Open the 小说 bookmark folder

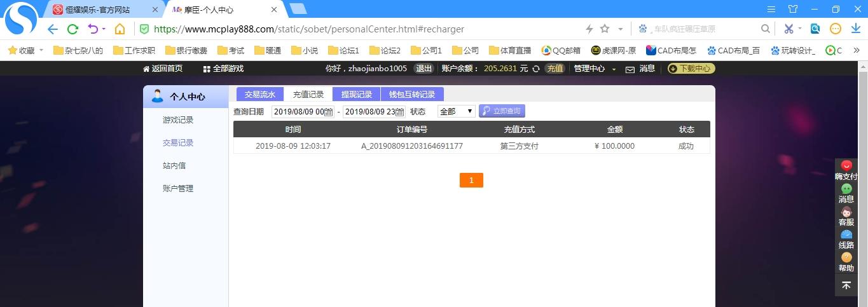click(305, 50)
